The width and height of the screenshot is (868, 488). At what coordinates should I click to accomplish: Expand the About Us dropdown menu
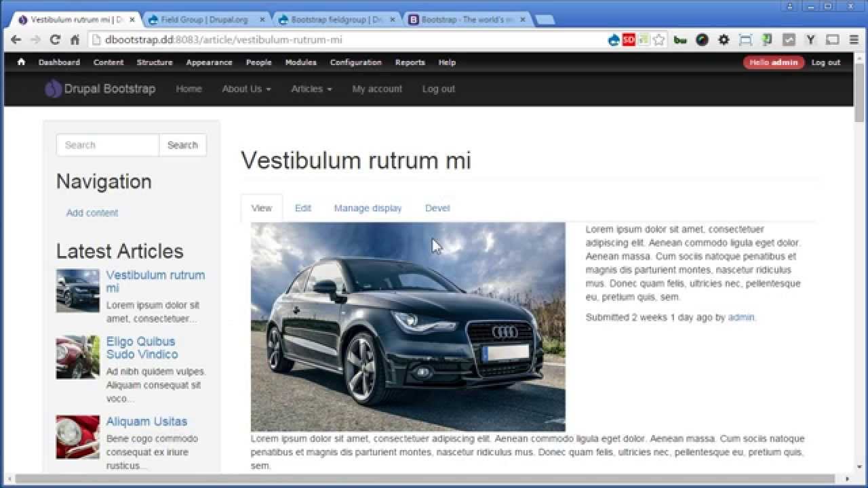[x=246, y=89]
